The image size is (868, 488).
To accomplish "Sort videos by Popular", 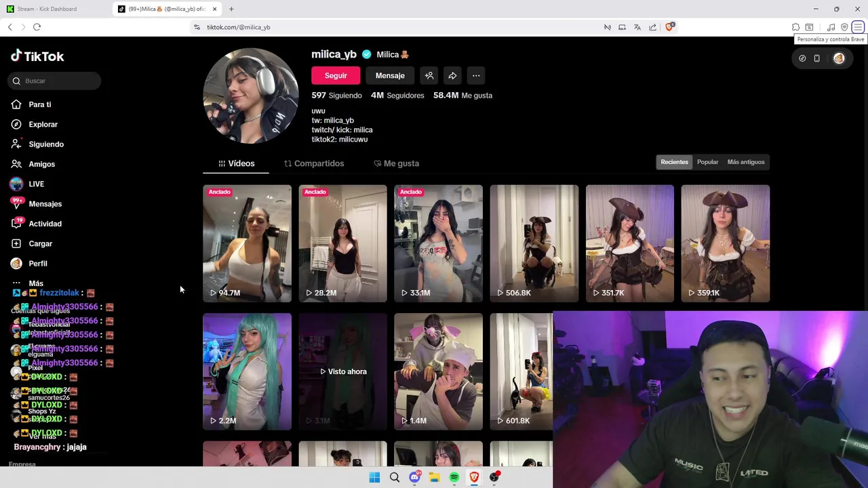I will coord(707,162).
